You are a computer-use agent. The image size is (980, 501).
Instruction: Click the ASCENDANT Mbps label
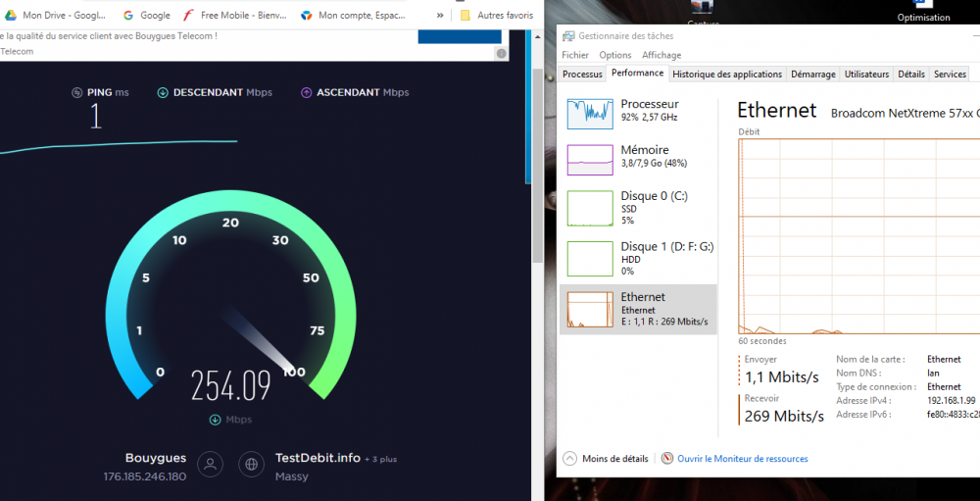pos(363,92)
